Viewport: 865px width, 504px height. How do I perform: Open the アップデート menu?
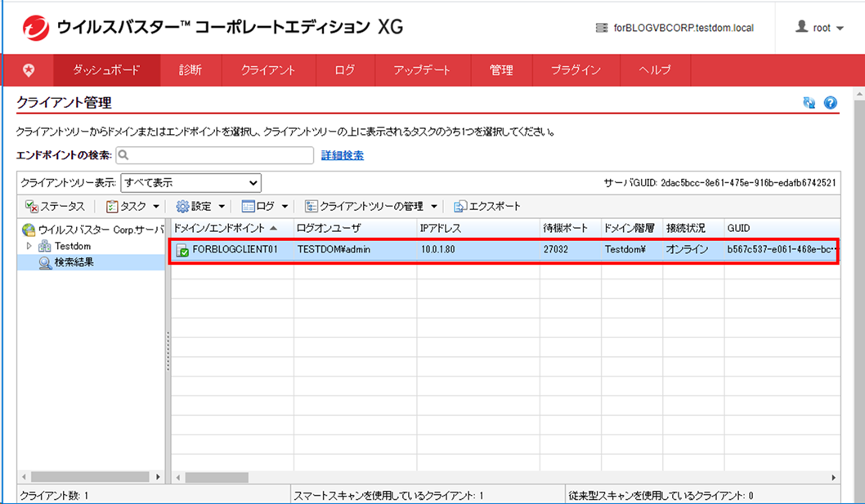(422, 69)
